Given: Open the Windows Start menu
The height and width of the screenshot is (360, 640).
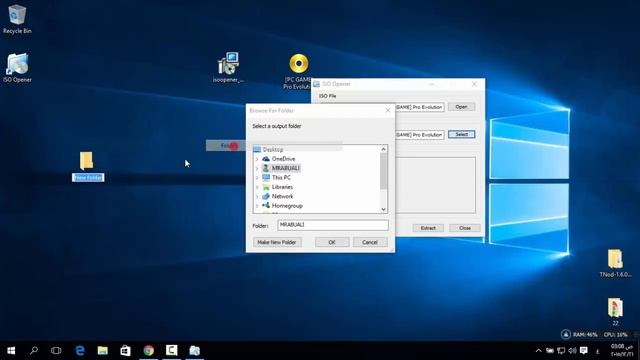Looking at the screenshot, I should click(x=11, y=350).
